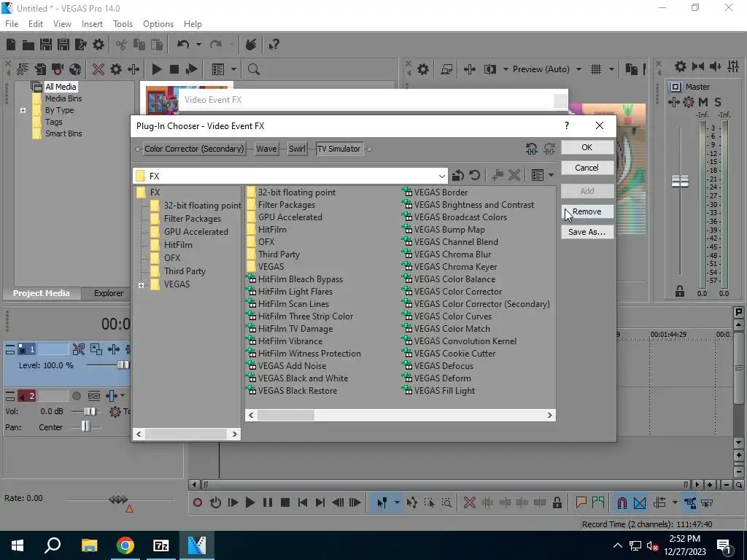Open project Properties gear in main toolbar
The width and height of the screenshot is (747, 560).
98,44
